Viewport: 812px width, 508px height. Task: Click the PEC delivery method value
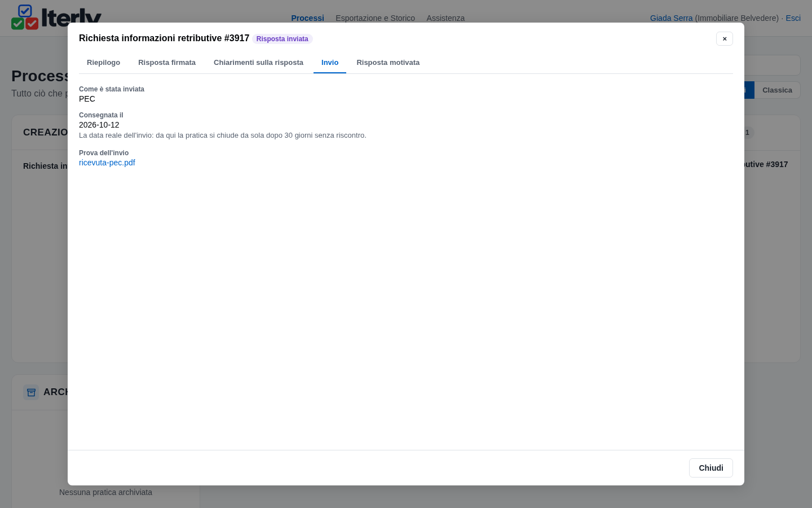pos(87,99)
